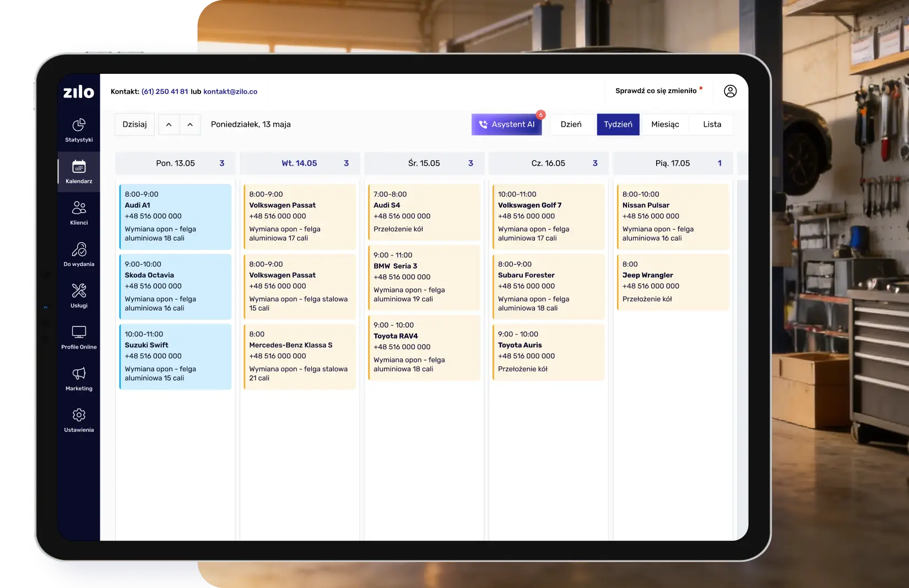Open the Suzuki Swift appointment card
Screen dimensions: 909x588
pos(175,356)
